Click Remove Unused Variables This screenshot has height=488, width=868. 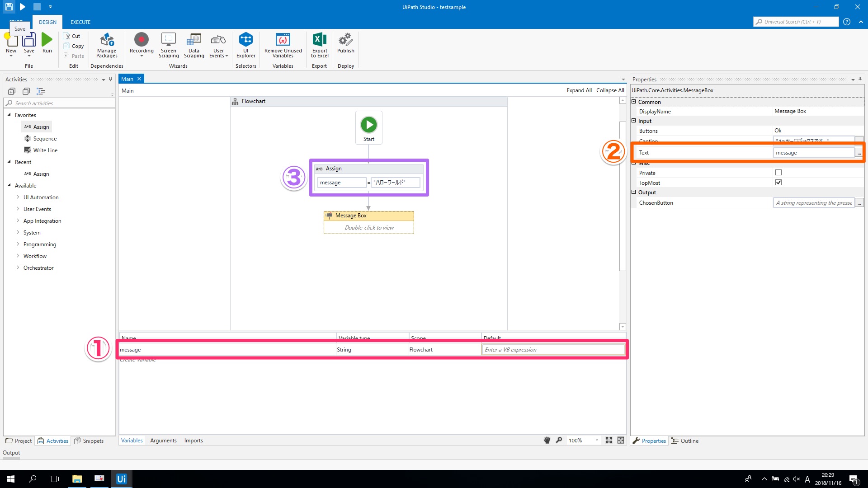[283, 40]
